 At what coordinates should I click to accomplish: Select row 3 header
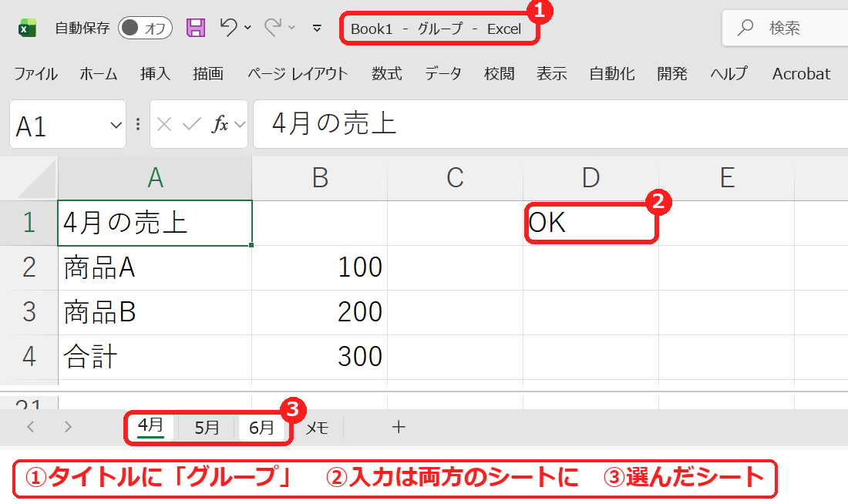29,313
